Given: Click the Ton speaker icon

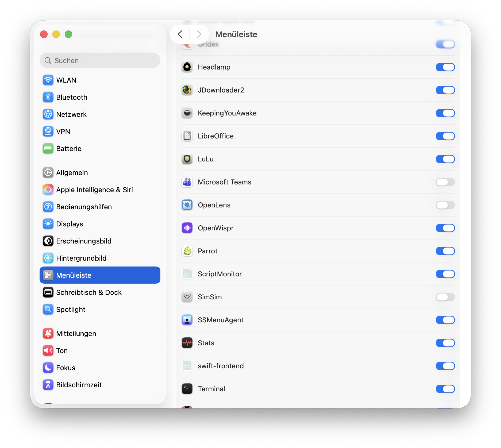Looking at the screenshot, I should [x=48, y=351].
